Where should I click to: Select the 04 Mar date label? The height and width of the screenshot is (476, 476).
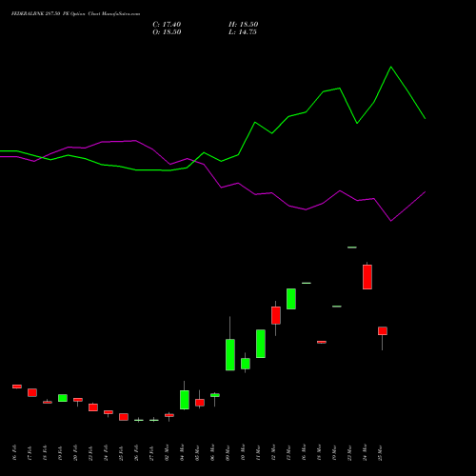(x=182, y=453)
